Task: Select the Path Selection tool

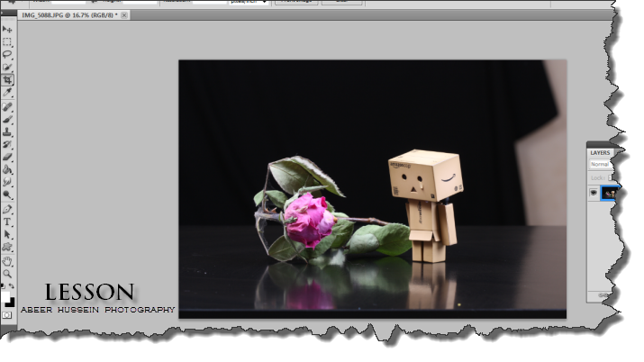Action: pyautogui.click(x=7, y=234)
